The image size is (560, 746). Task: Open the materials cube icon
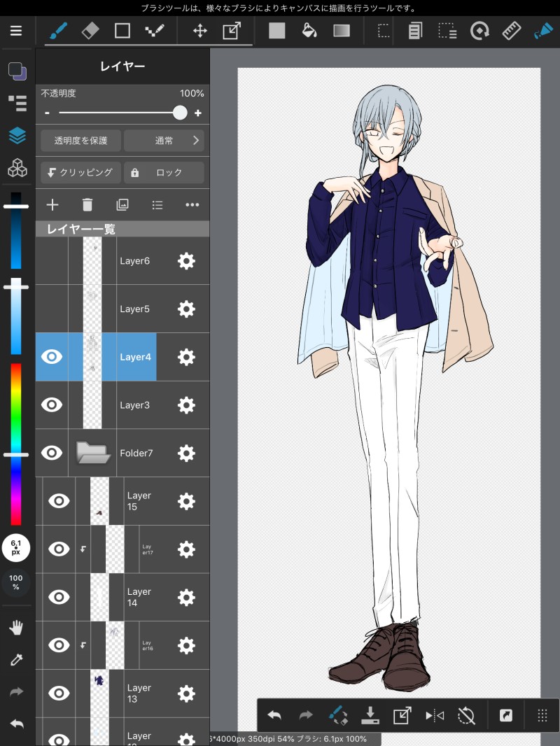17,167
